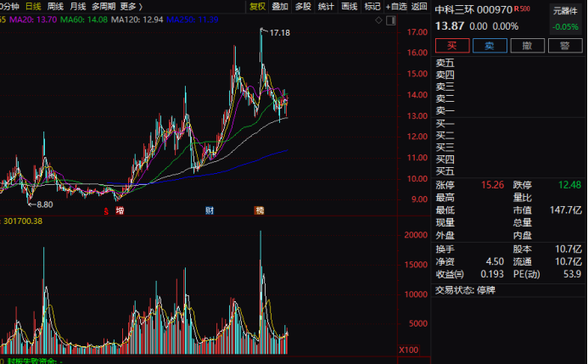The width and height of the screenshot is (588, 364).
Task: Click the red 买 (buy) button
Action: point(452,46)
